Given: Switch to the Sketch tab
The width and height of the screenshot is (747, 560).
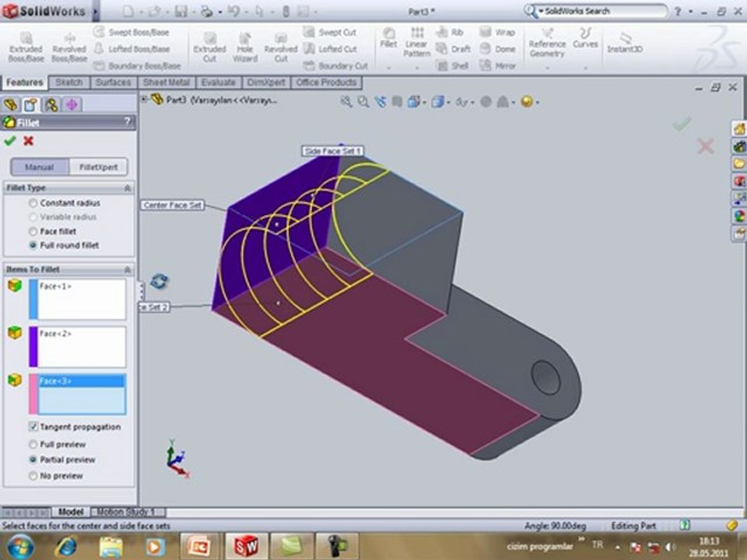Looking at the screenshot, I should (x=69, y=82).
